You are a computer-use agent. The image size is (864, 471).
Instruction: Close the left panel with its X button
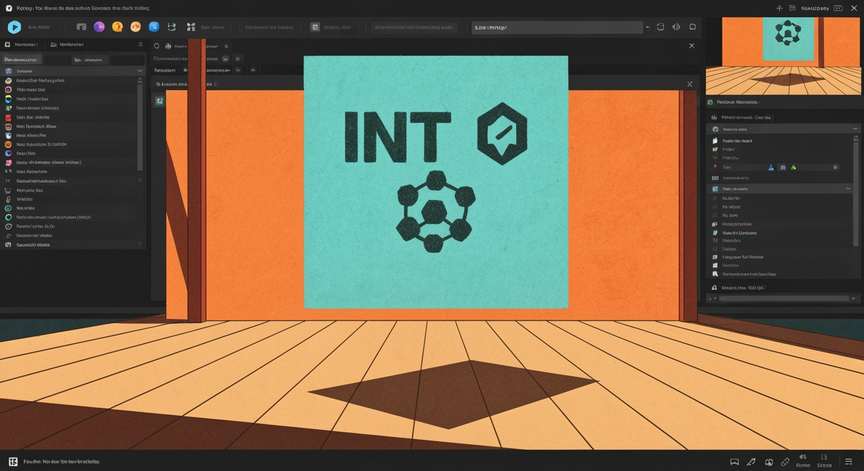click(x=140, y=44)
